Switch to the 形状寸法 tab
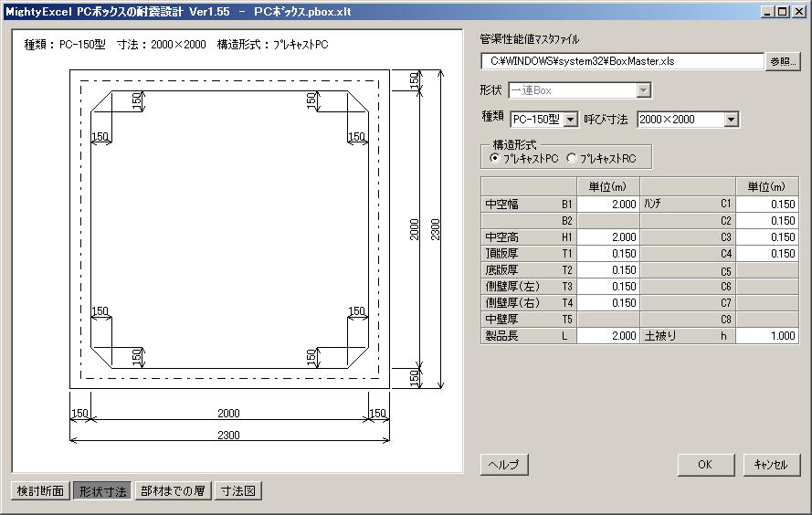Viewport: 812px width, 515px height. 102,490
